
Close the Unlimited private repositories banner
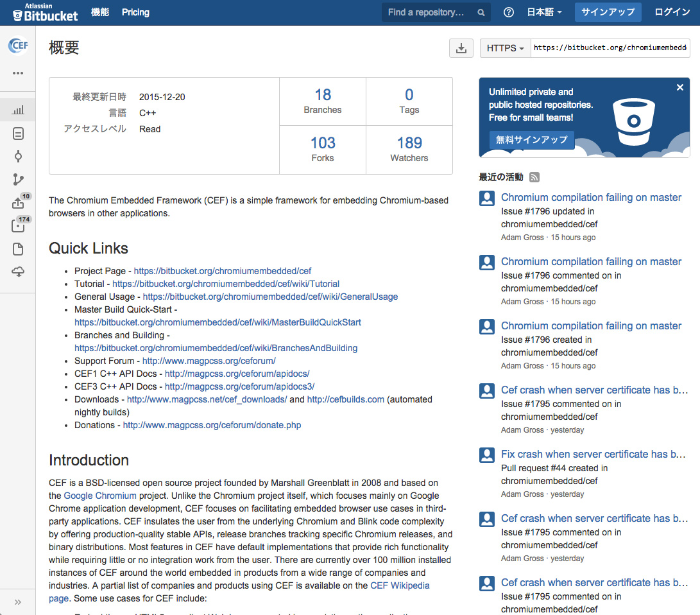680,87
